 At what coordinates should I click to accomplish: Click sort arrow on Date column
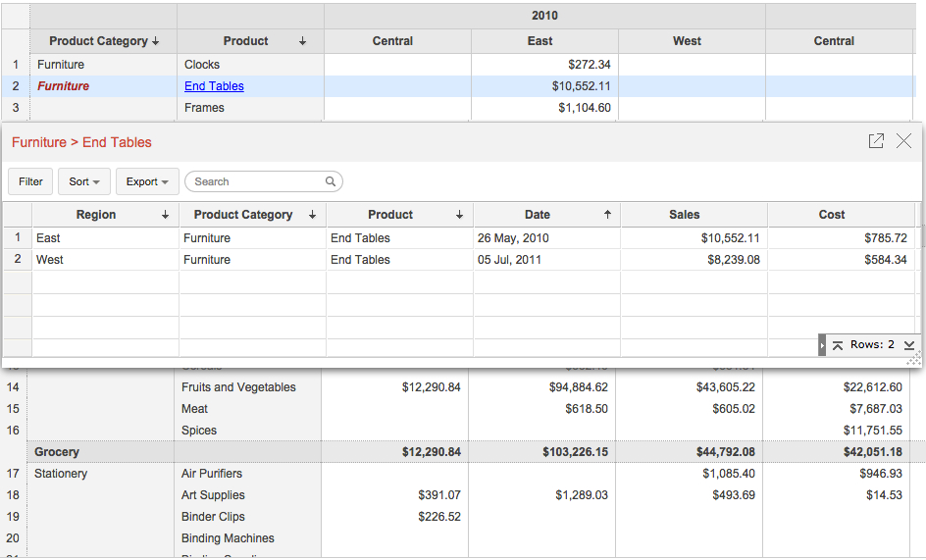pos(606,215)
